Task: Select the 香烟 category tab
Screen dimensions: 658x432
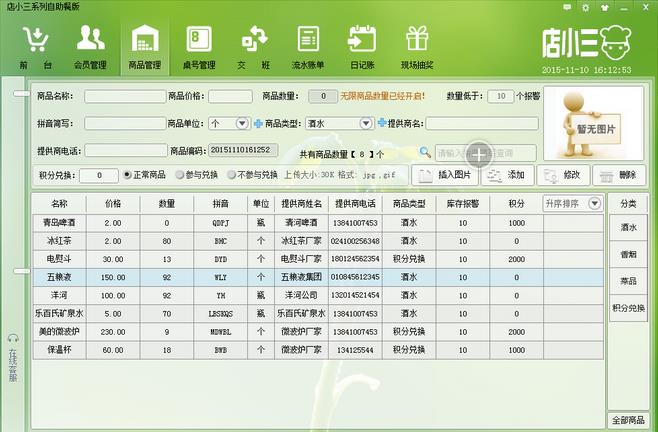Action: tap(627, 255)
